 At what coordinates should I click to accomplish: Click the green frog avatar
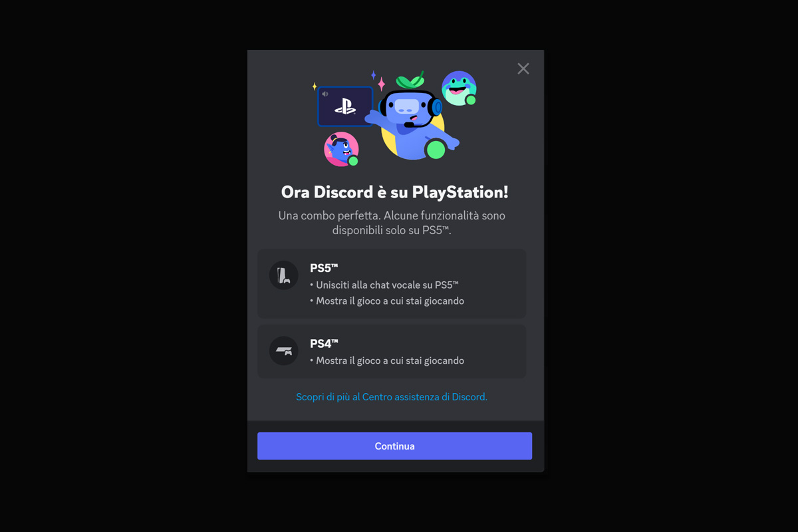459,88
